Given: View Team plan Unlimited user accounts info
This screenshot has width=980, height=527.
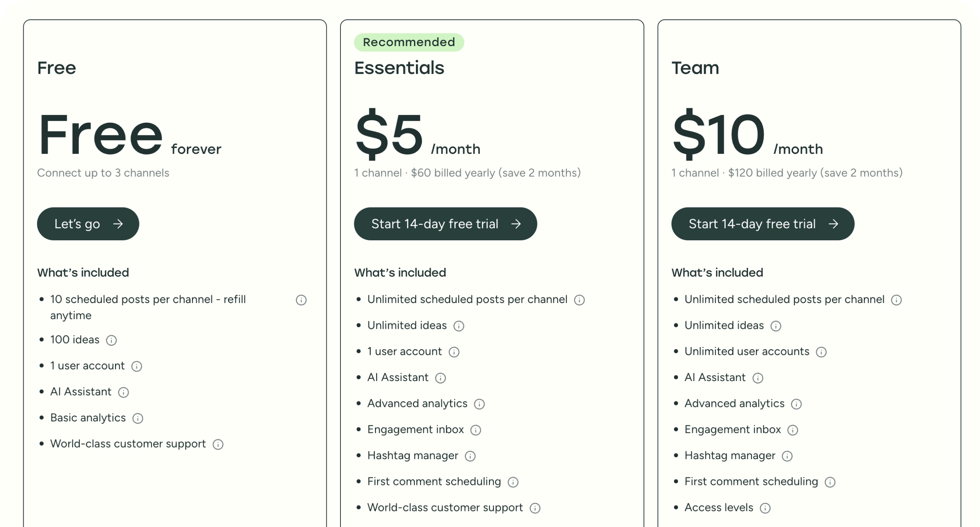Looking at the screenshot, I should (821, 352).
